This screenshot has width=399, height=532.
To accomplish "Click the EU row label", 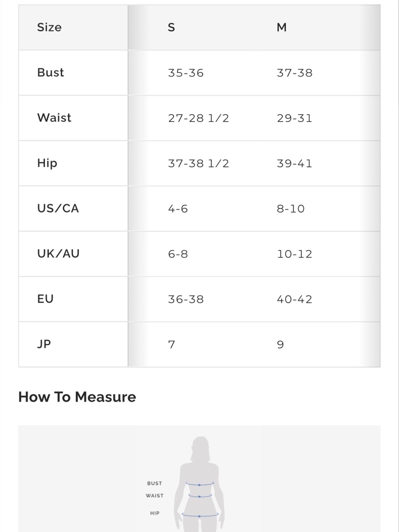I will click(x=45, y=299).
